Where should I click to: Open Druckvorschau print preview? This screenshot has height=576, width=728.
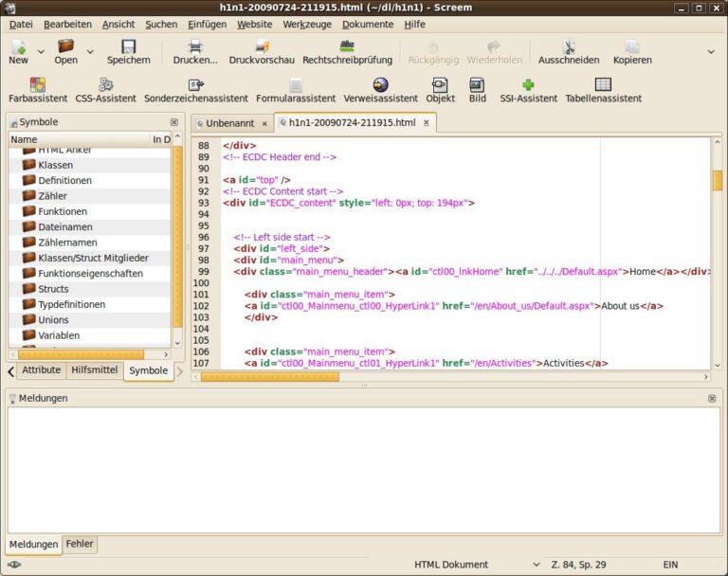[x=262, y=52]
